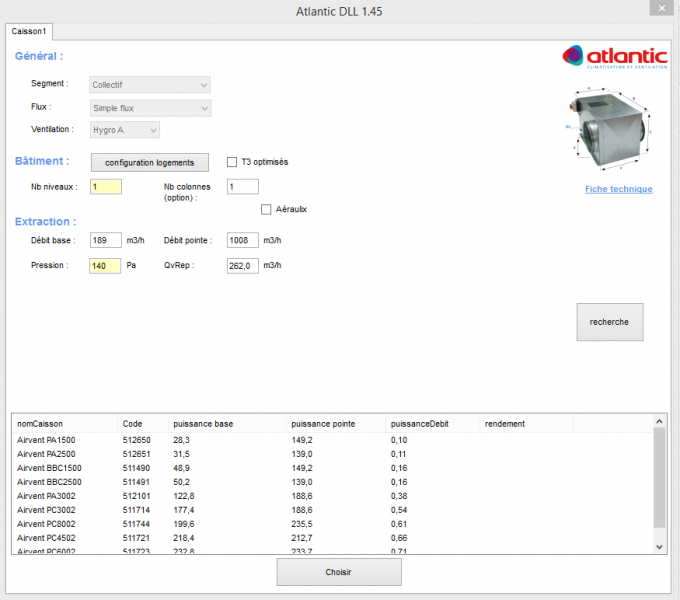Focus the Nb niveaux input field

106,187
